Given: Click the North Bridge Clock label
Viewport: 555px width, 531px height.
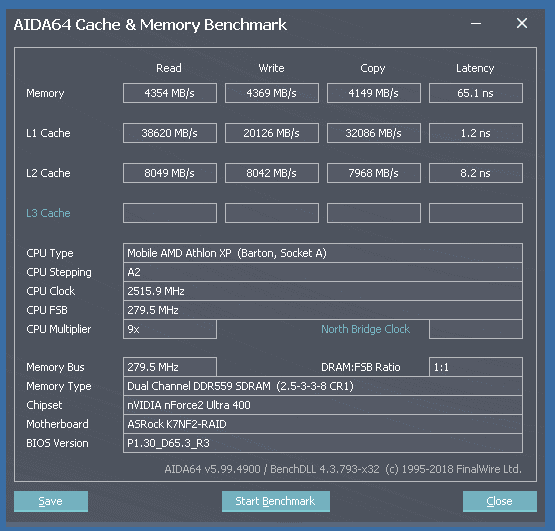Looking at the screenshot, I should [365, 329].
